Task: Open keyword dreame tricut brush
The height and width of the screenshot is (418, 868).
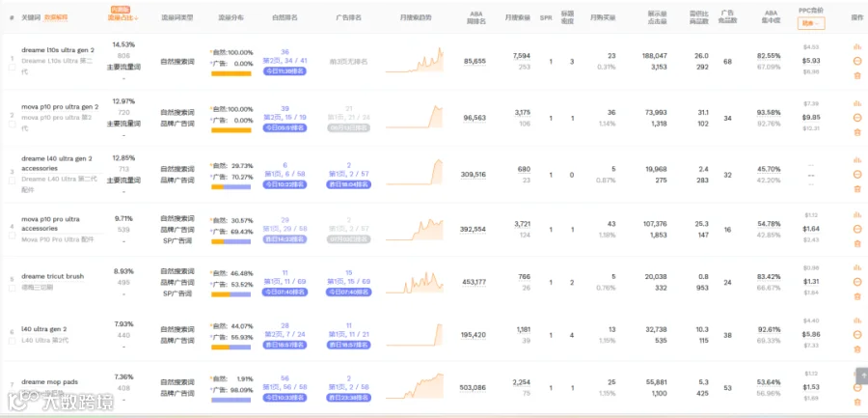Action: click(x=53, y=276)
